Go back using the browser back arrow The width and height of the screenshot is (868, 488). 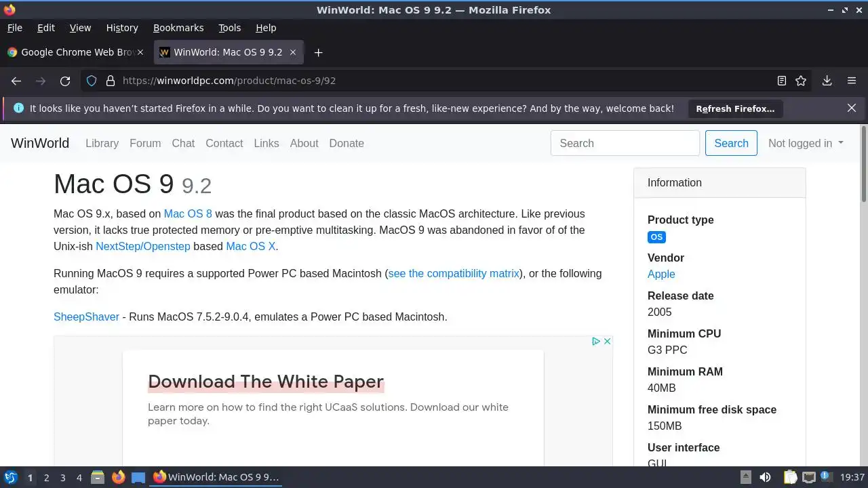coord(16,81)
